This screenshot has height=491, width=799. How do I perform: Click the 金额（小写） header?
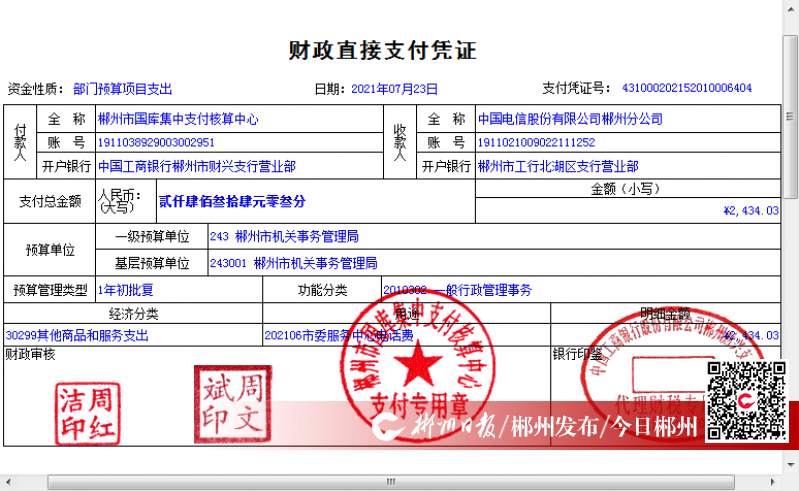[627, 189]
